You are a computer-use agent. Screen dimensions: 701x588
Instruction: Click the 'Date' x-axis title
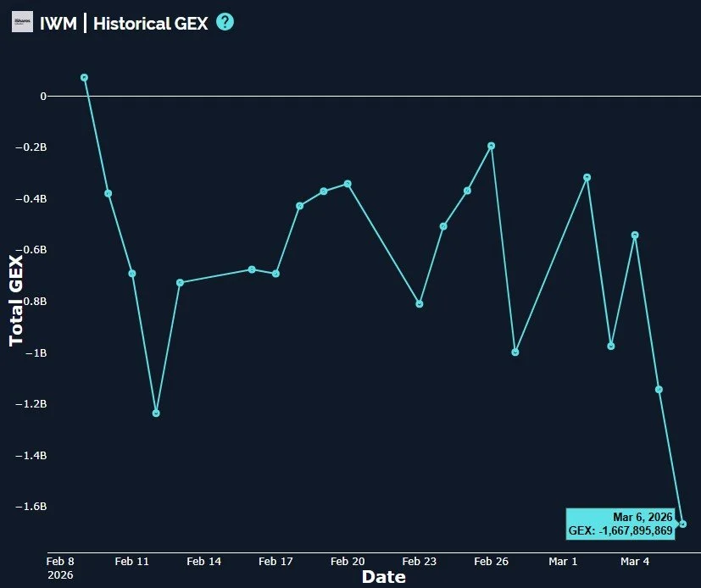point(384,577)
